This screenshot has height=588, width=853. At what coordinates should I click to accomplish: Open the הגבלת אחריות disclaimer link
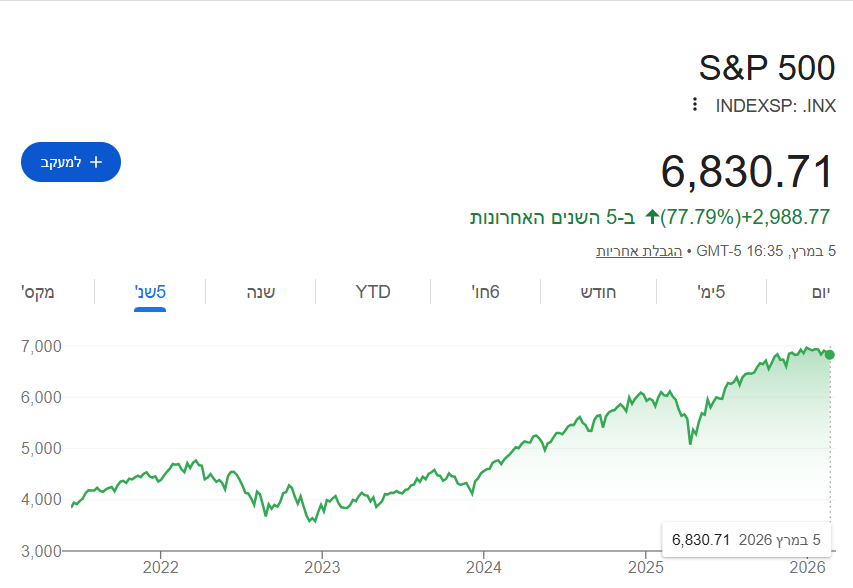pyautogui.click(x=639, y=251)
